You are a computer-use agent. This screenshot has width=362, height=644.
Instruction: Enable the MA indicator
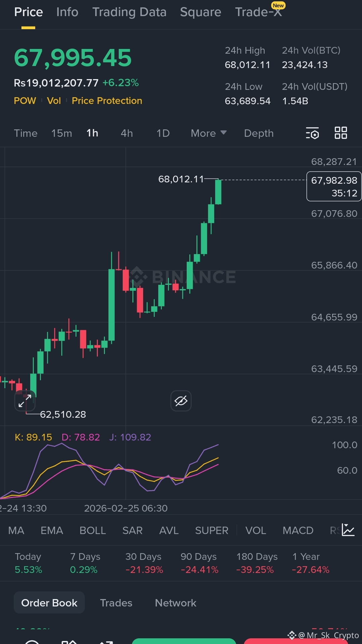coord(16,530)
